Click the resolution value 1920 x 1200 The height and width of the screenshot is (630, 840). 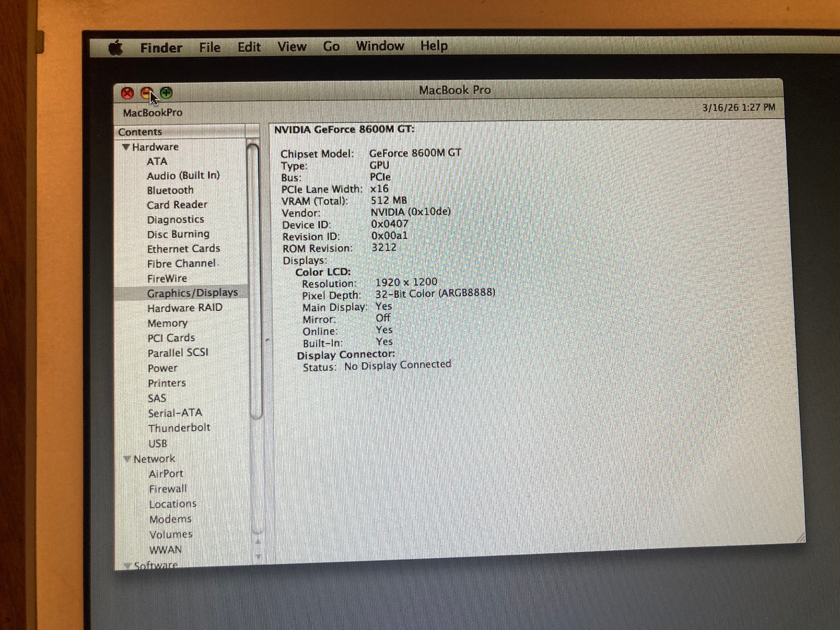point(406,282)
